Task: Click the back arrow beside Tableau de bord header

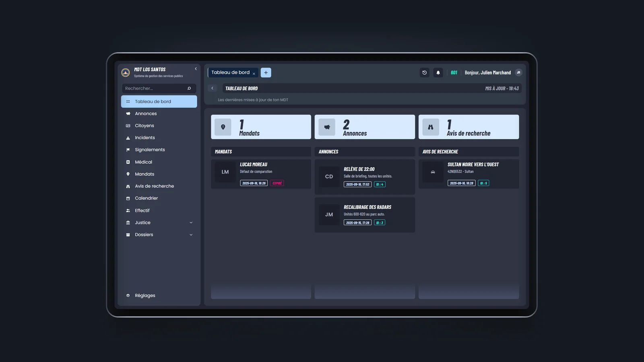Action: [213, 88]
